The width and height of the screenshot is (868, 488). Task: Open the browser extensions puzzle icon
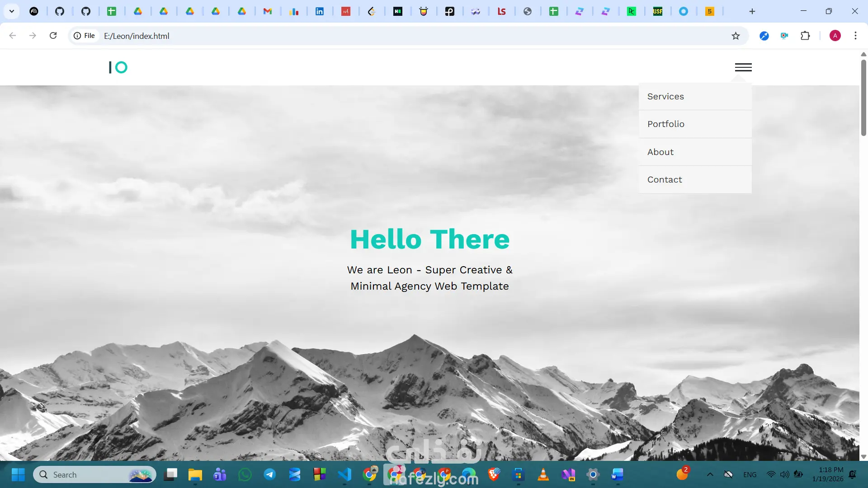[x=805, y=36]
